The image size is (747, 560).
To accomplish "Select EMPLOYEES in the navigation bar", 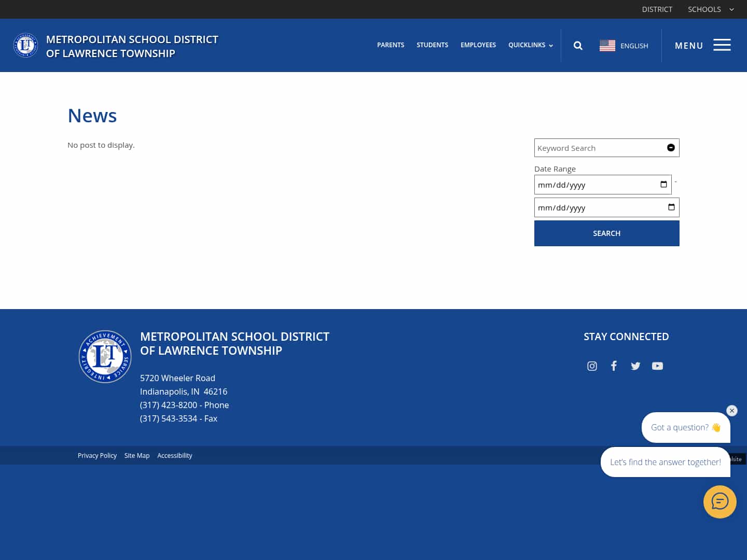I will coord(478,45).
